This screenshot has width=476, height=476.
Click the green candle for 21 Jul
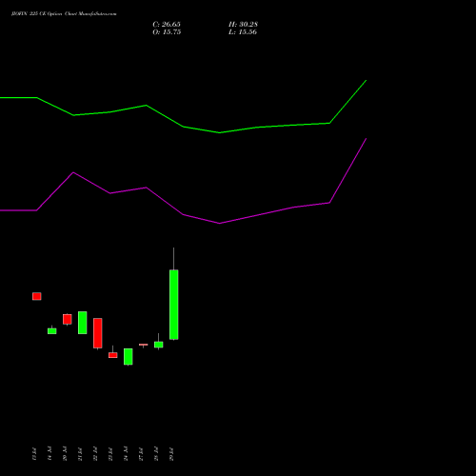(83, 323)
